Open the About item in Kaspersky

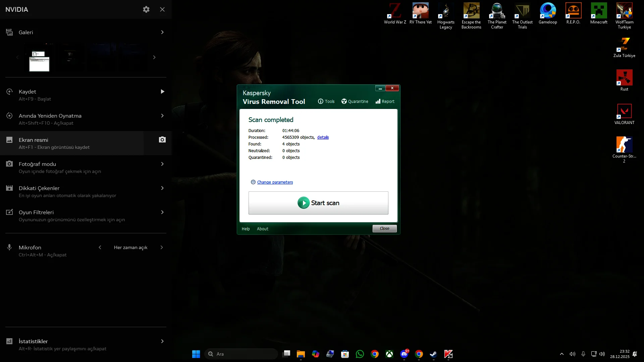(263, 229)
